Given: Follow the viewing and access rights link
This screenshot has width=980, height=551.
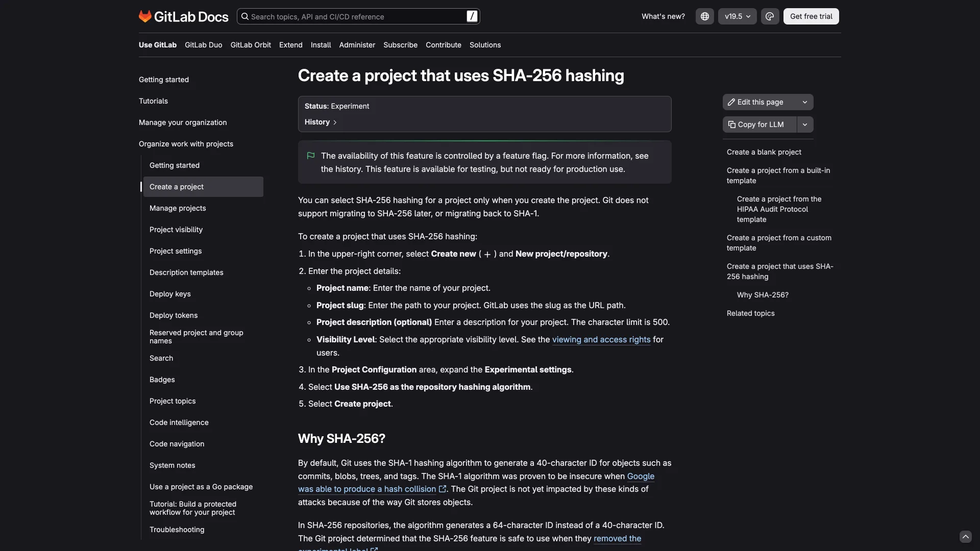Looking at the screenshot, I should (x=601, y=339).
